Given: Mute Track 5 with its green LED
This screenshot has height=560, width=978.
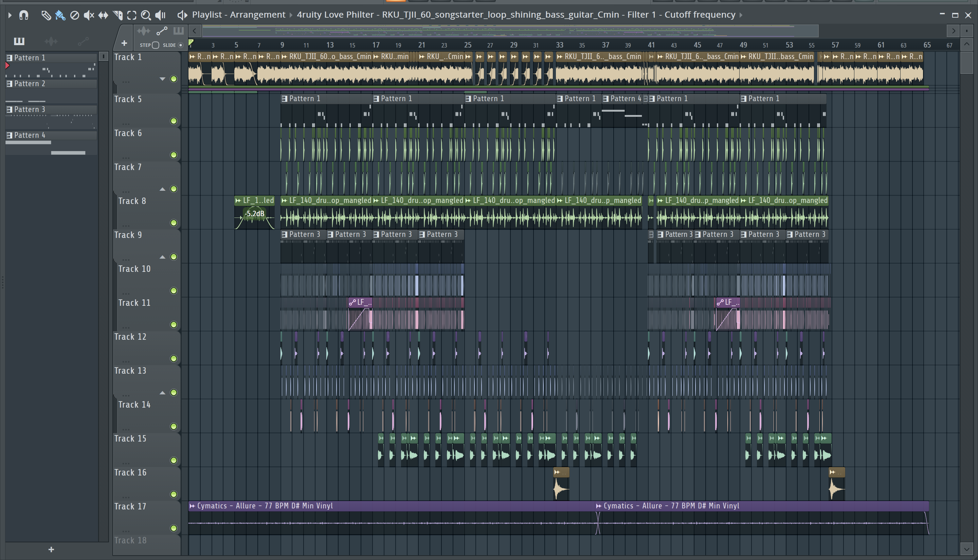Looking at the screenshot, I should pos(174,121).
